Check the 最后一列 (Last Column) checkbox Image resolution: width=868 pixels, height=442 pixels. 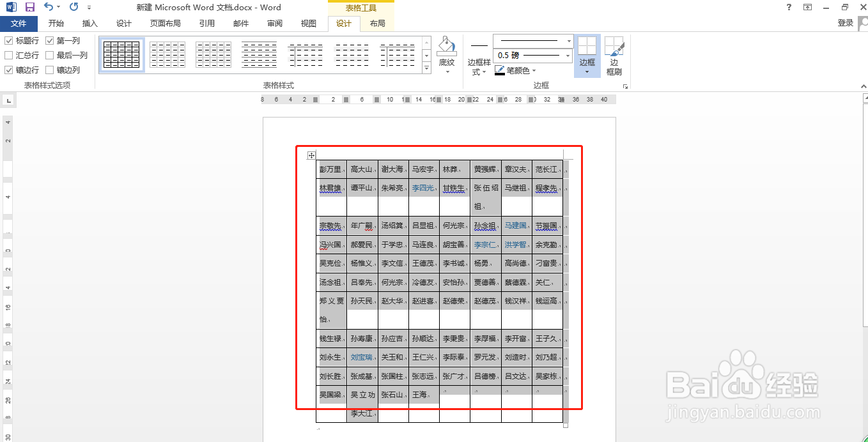click(50, 55)
